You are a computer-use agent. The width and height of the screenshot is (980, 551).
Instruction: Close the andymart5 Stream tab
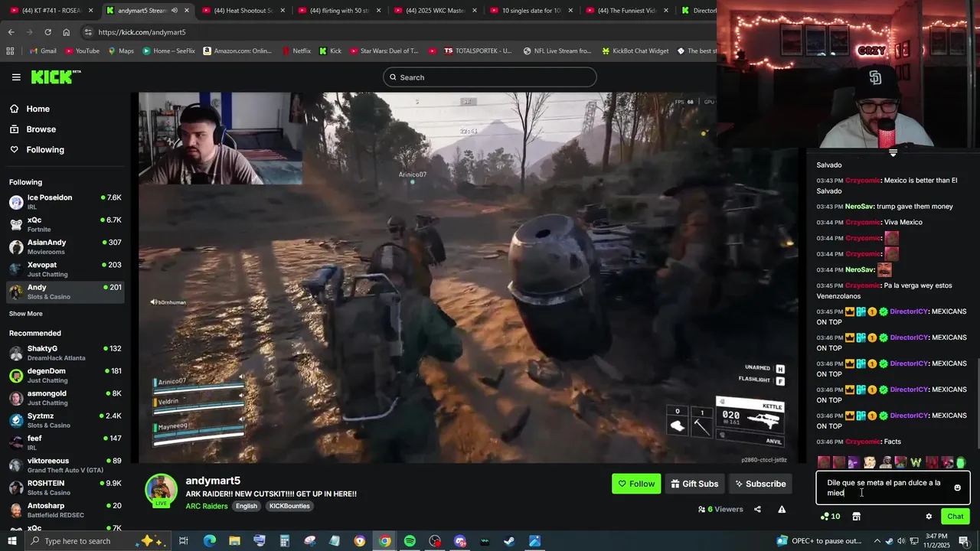point(186,11)
